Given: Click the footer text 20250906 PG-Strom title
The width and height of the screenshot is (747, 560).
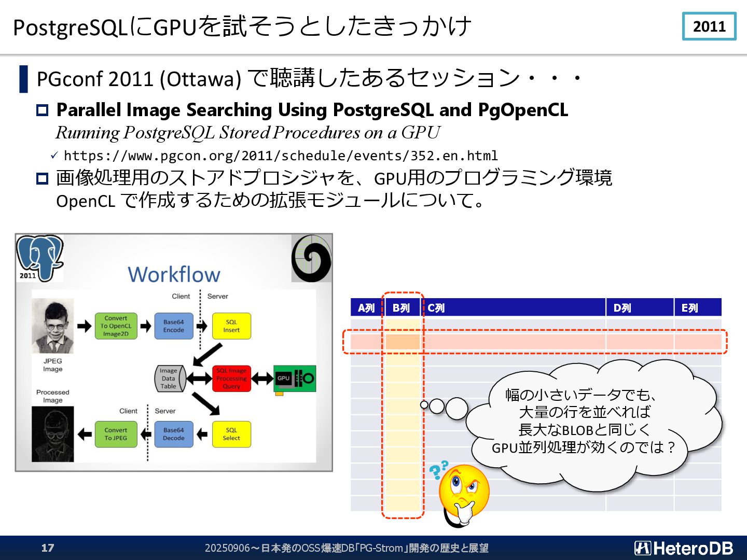Looking at the screenshot, I should 347,548.
